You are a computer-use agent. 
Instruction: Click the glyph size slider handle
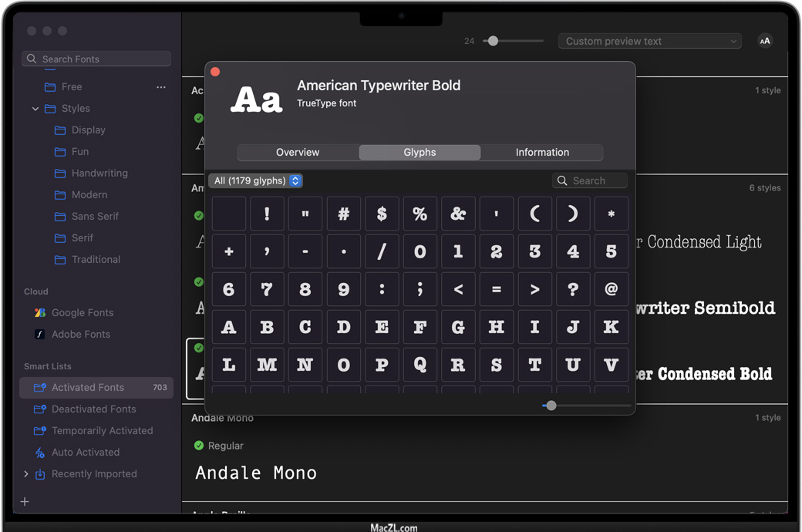(551, 406)
